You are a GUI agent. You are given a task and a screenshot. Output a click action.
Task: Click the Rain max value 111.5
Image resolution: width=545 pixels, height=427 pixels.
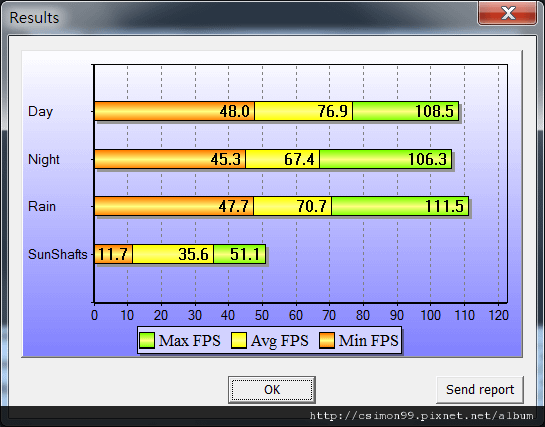[x=445, y=206]
